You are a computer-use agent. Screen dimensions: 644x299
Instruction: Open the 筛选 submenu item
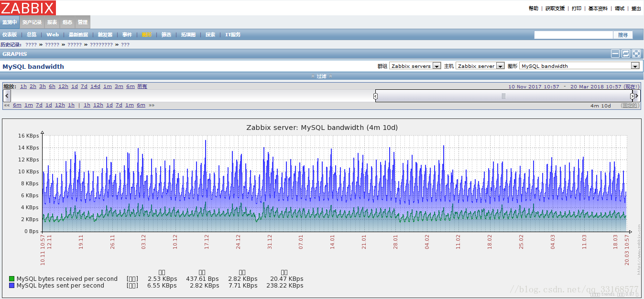click(x=166, y=35)
